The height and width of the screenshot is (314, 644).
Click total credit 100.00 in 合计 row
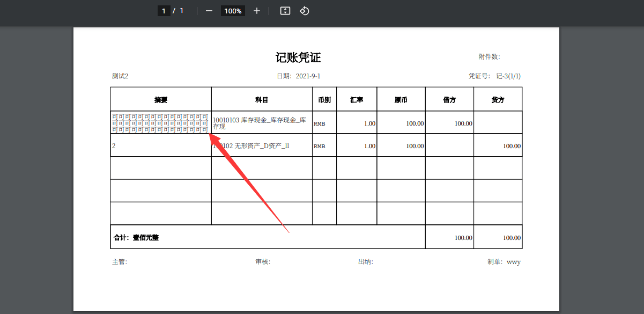[512, 238]
